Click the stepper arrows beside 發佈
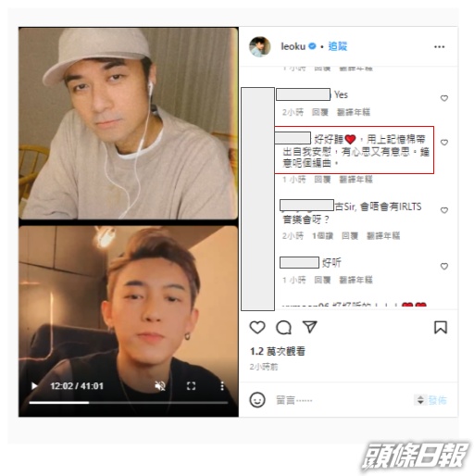This screenshot has width=474, height=476. point(420,400)
